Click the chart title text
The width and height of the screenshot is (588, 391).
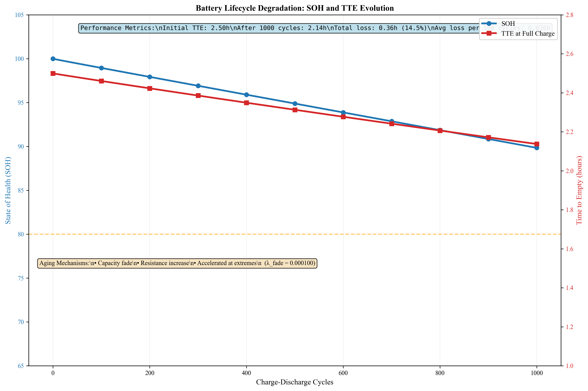click(x=295, y=8)
